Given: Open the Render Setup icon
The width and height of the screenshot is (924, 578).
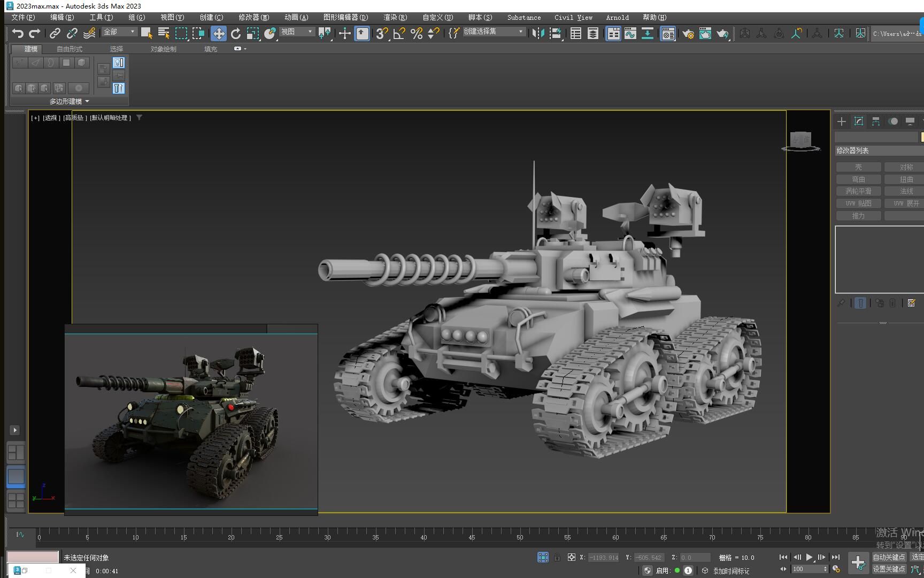Looking at the screenshot, I should tap(688, 34).
